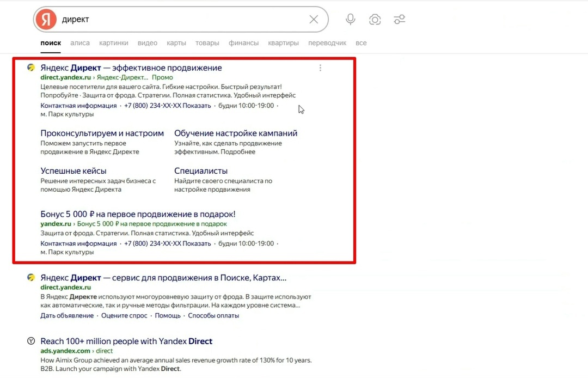This screenshot has width=588, height=378.
Task: Click 'Контактная информация' under bonus ad
Action: pos(78,243)
